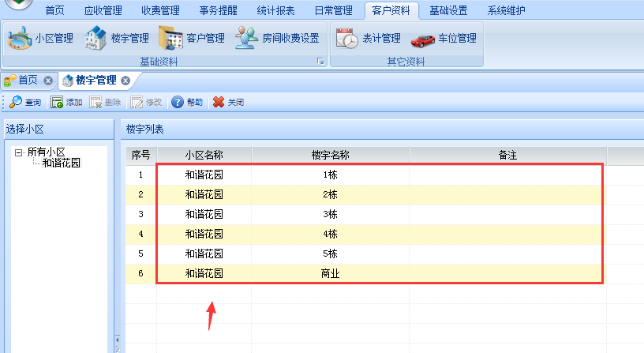The height and width of the screenshot is (353, 644).
Task: Close the 楼宇管理 document tab
Action: (x=125, y=81)
